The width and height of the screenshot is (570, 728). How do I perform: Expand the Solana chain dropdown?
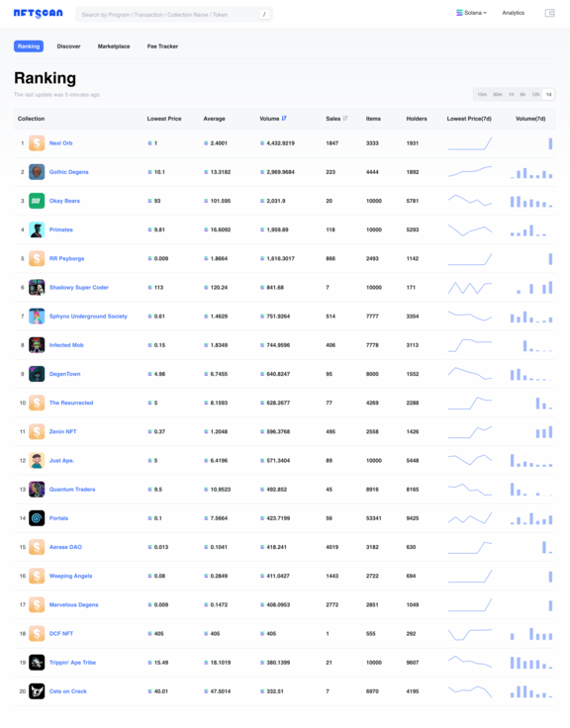[471, 13]
